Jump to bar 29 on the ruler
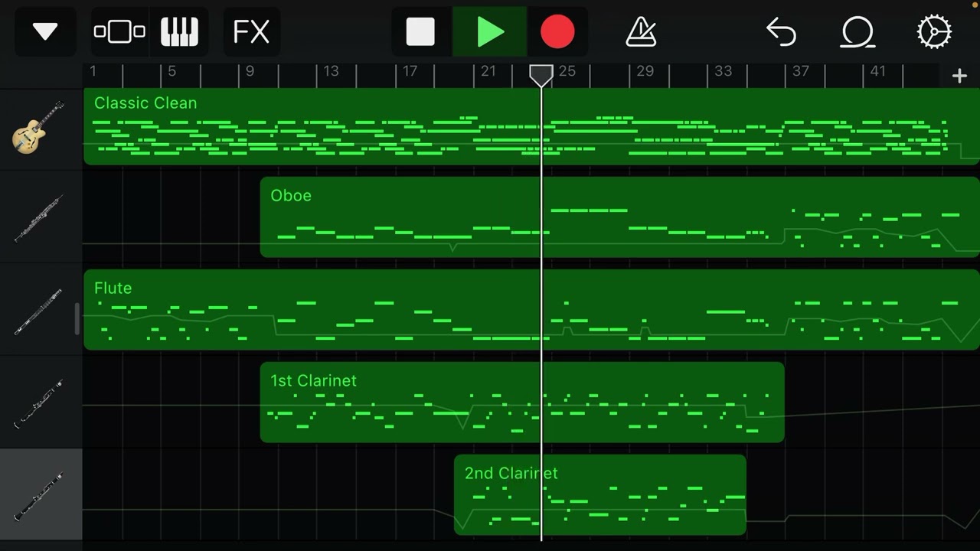 point(645,71)
